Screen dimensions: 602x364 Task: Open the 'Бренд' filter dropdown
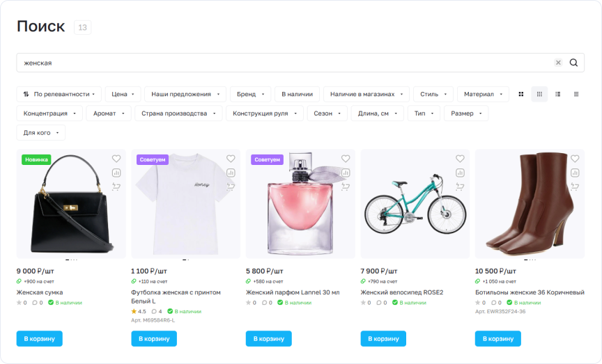click(x=250, y=94)
